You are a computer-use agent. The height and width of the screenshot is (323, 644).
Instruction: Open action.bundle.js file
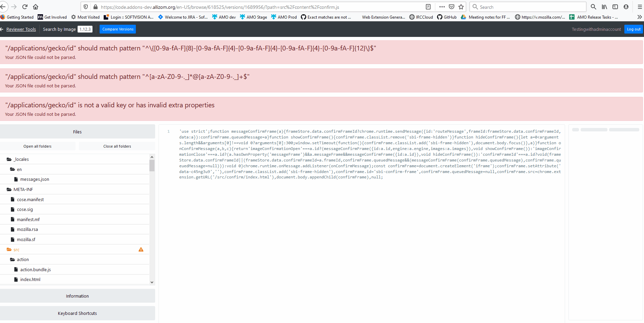pos(75,270)
